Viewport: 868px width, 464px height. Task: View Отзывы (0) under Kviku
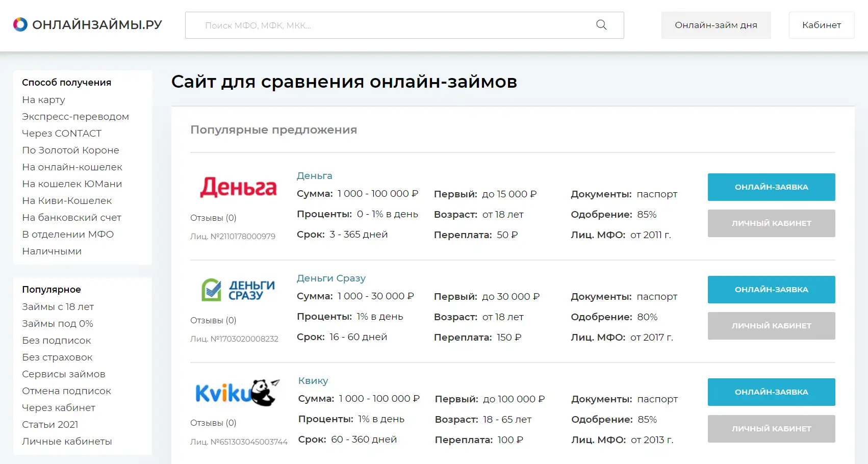[x=213, y=423]
